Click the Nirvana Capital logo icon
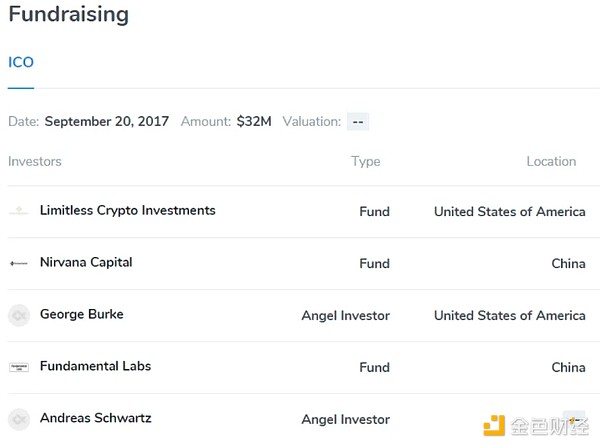The height and width of the screenshot is (447, 600). point(18,263)
